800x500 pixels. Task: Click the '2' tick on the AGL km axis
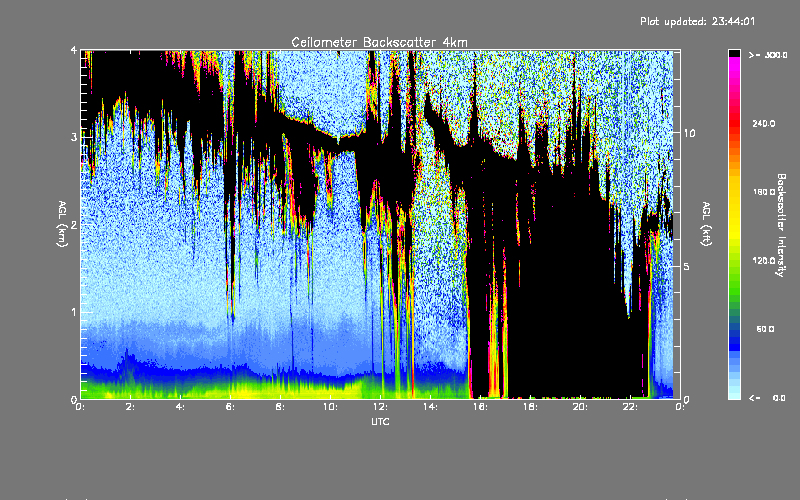[x=74, y=224]
